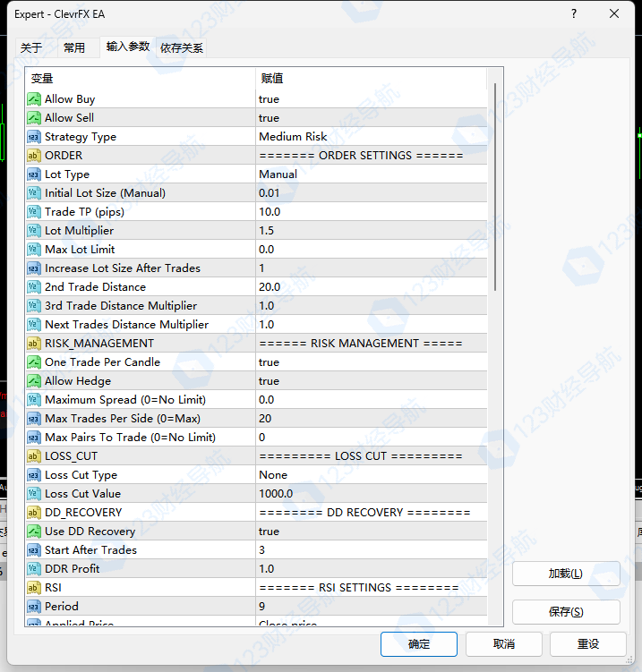Screen dimensions: 642x672
Task: Click the Initial Lot Size row icon
Action: click(34, 193)
